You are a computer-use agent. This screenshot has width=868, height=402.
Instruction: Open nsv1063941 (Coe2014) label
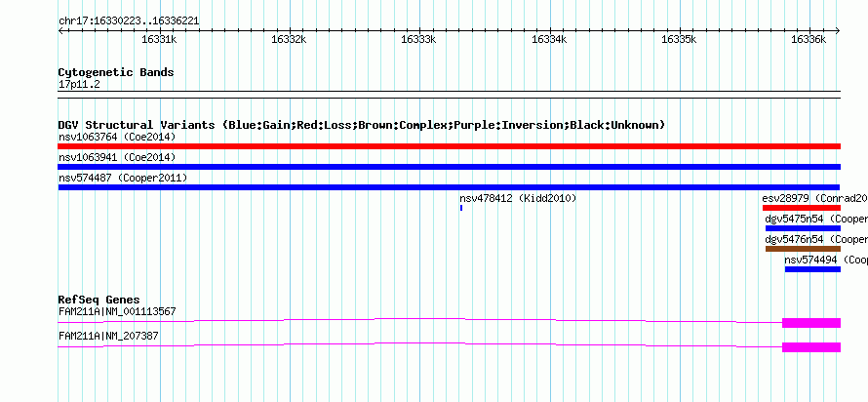(117, 157)
